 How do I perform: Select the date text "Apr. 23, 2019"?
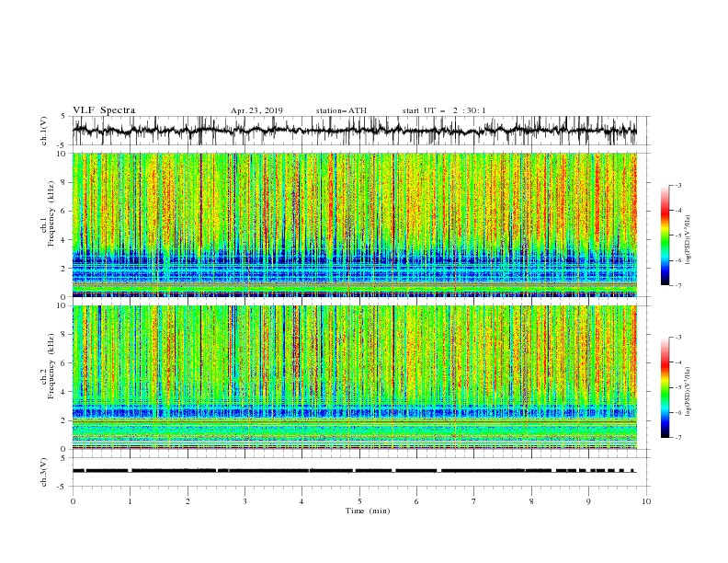[x=256, y=110]
